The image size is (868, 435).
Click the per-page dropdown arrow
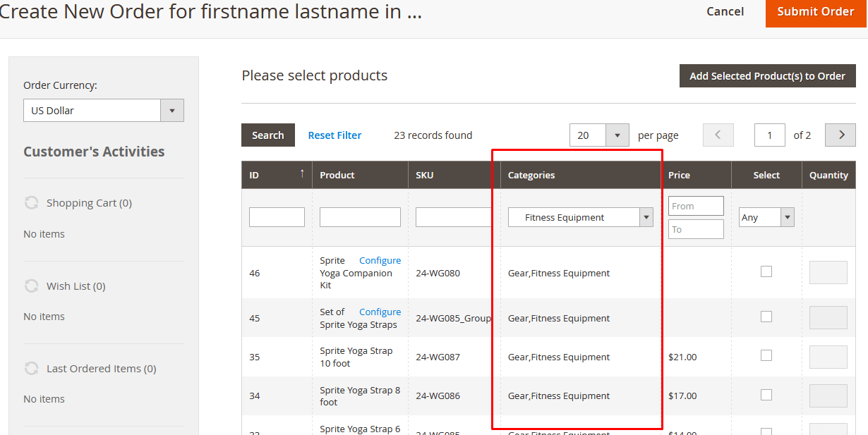tap(618, 135)
